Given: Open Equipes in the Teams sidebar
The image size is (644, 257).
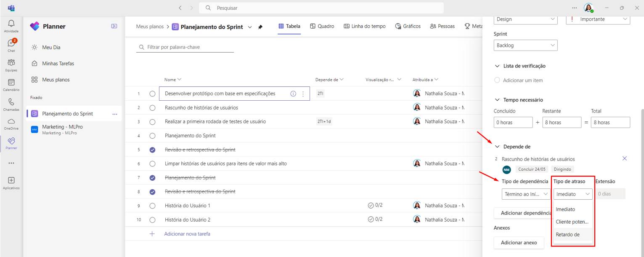Looking at the screenshot, I should click(x=11, y=65).
